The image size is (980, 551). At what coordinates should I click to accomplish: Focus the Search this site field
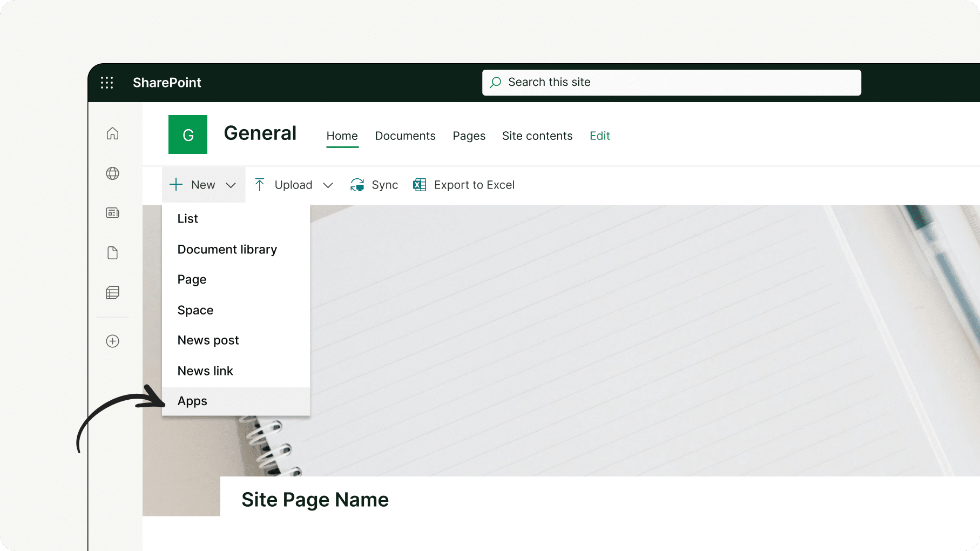point(671,83)
